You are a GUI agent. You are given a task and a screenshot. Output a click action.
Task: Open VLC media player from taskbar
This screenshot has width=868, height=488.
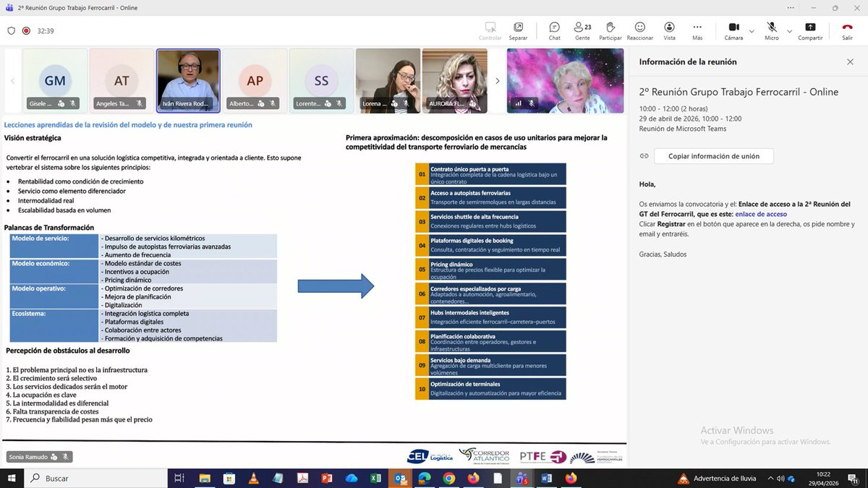pyautogui.click(x=253, y=478)
